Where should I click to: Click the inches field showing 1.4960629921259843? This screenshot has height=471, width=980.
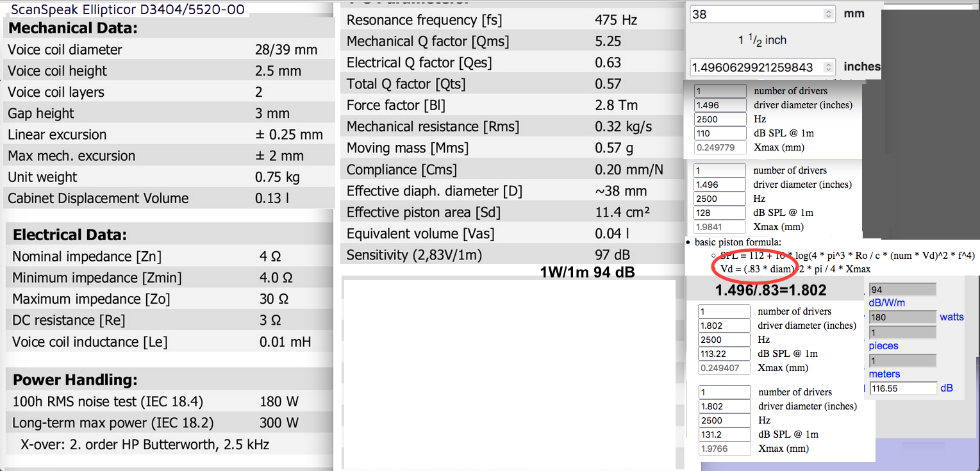(761, 67)
